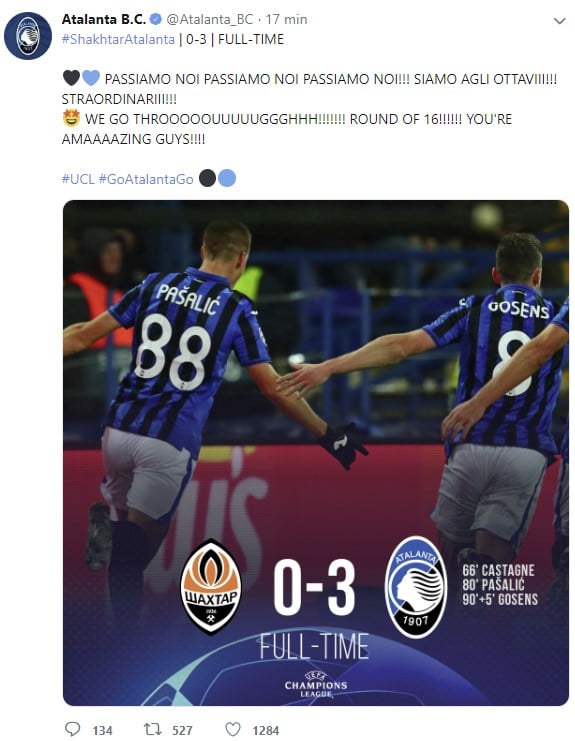Click the Atalanta B.C. profile avatar
575x741 pixels.
pos(27,36)
